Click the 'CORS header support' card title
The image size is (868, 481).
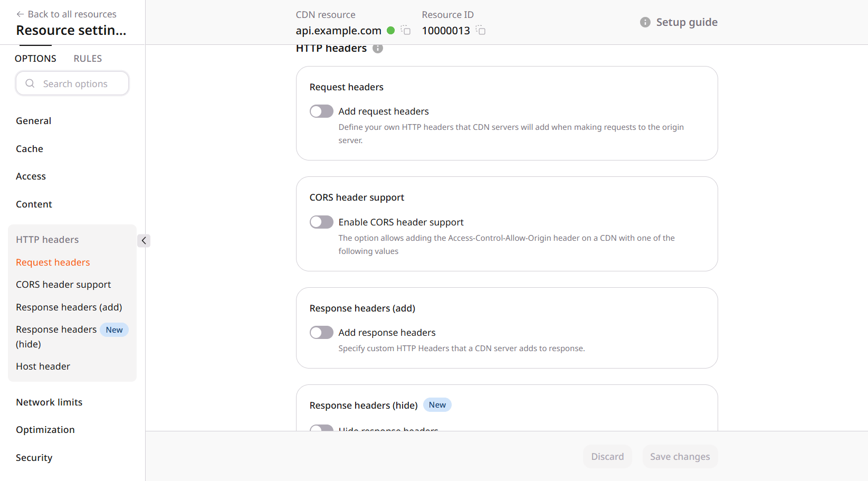pos(357,197)
